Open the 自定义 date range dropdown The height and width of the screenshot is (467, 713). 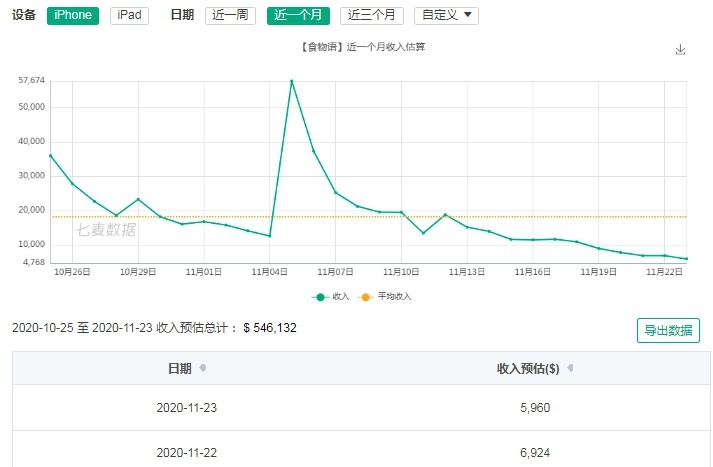pyautogui.click(x=446, y=15)
